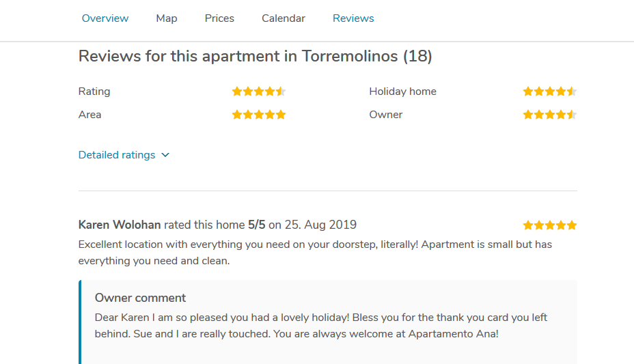
Task: Click the overall Rating stars
Action: click(x=258, y=92)
